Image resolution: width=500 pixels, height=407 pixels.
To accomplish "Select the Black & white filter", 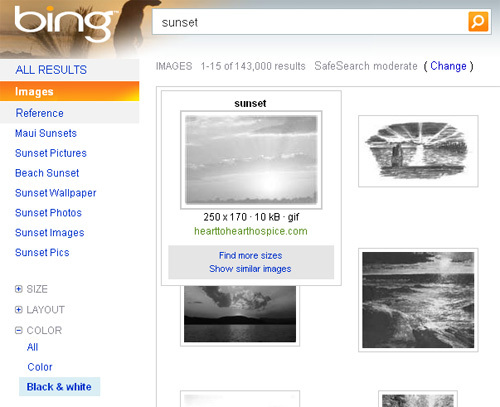I will tap(59, 387).
